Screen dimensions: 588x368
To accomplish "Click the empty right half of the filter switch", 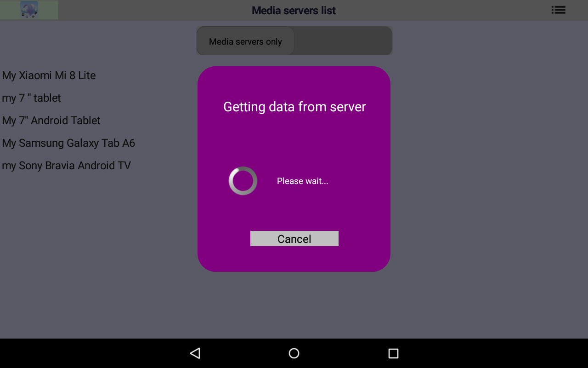I will (x=343, y=41).
